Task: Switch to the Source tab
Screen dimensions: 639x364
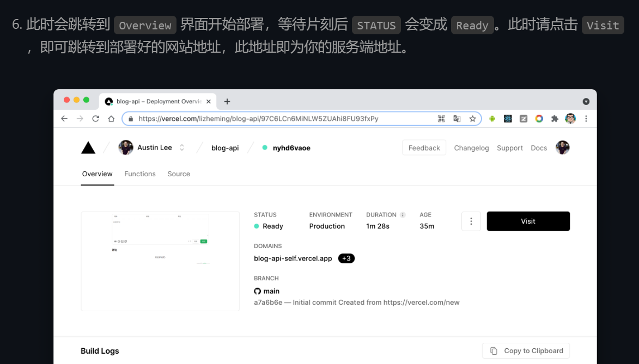Action: pyautogui.click(x=179, y=174)
